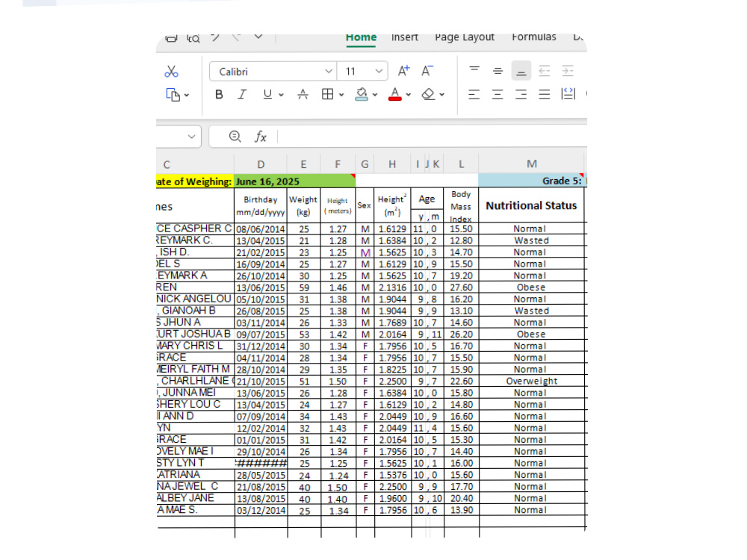
Task: Open the Clear eraser dropdown arrow
Action: tap(442, 95)
